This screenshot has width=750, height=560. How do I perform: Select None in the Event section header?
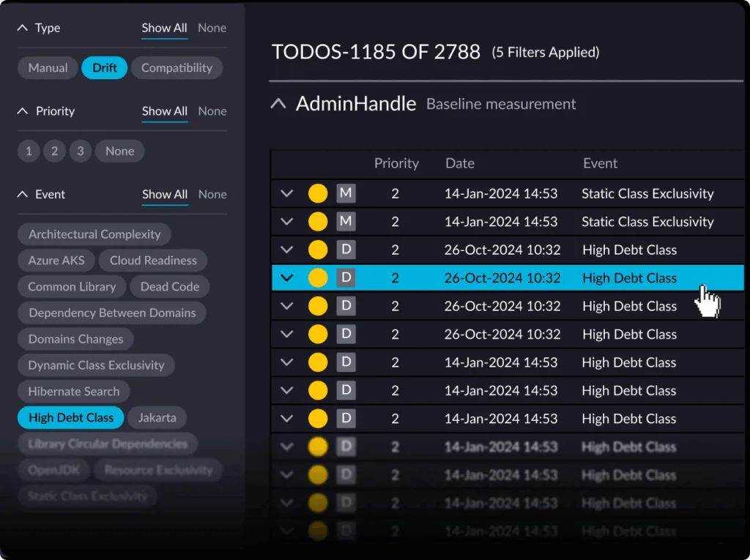click(x=212, y=195)
